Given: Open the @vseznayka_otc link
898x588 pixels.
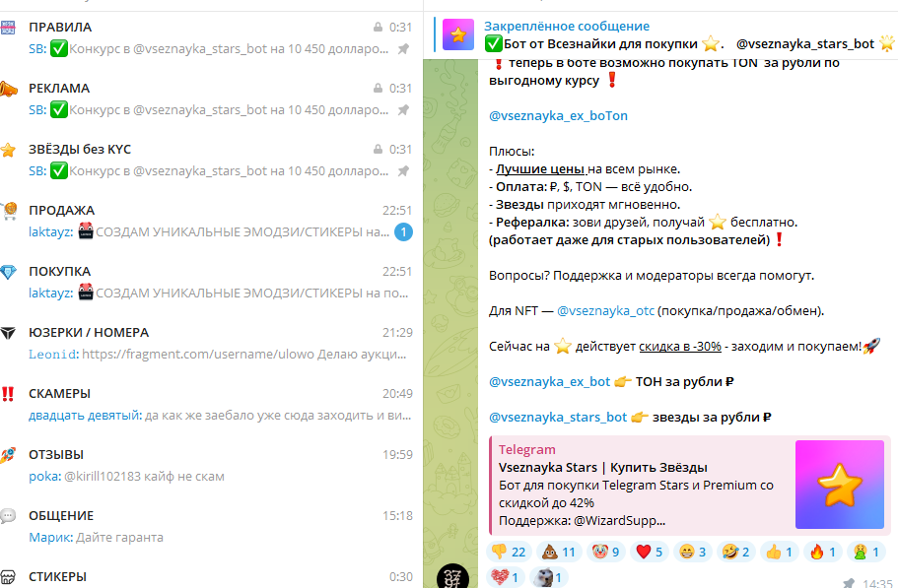Looking at the screenshot, I should pos(605,311).
